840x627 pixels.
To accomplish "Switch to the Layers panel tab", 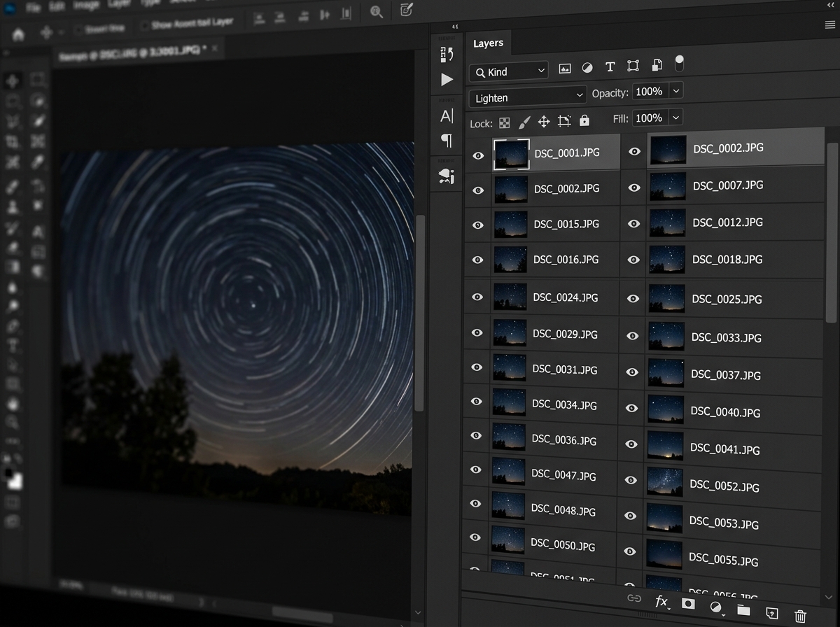I will (x=489, y=43).
